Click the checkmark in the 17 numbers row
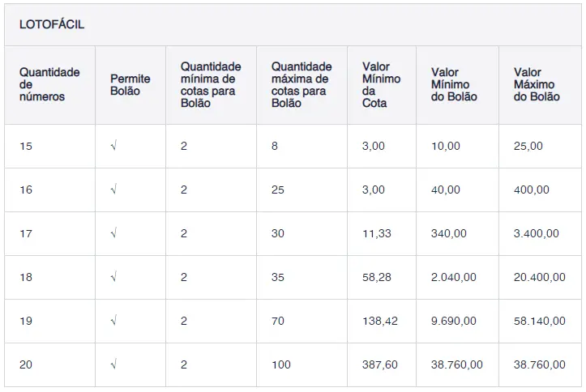This screenshot has width=586, height=392. 113,234
